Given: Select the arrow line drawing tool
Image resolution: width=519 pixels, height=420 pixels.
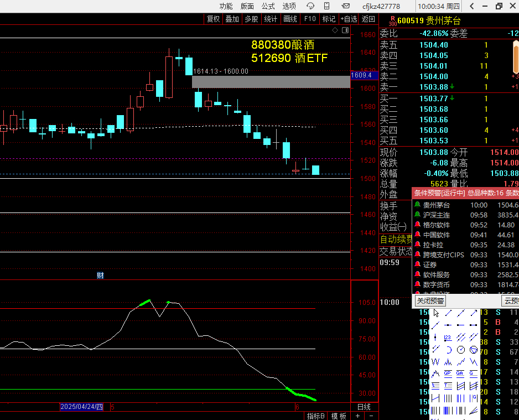Looking at the screenshot, I should click(x=474, y=313).
